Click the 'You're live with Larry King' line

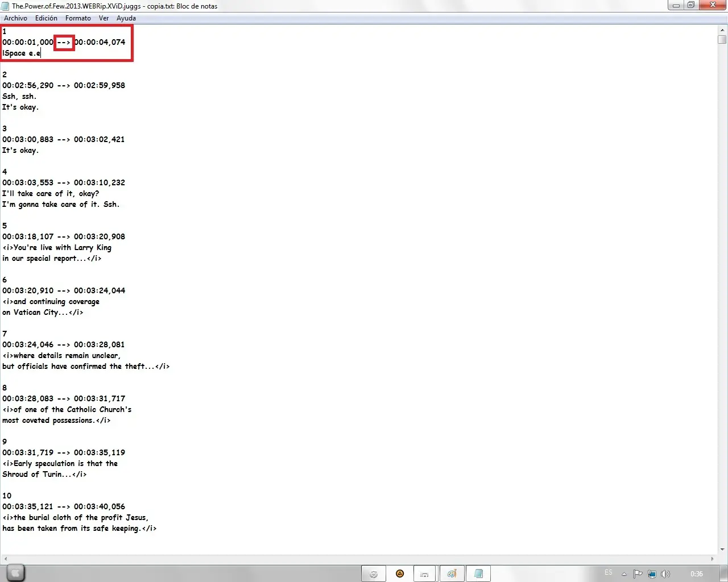(57, 247)
